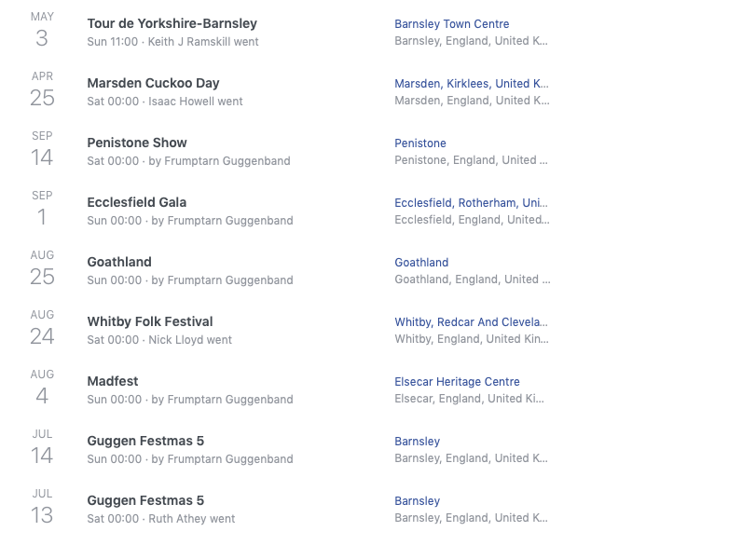Open the Ecclesfield Gala event
Screen dimensions: 756x545
(x=136, y=202)
